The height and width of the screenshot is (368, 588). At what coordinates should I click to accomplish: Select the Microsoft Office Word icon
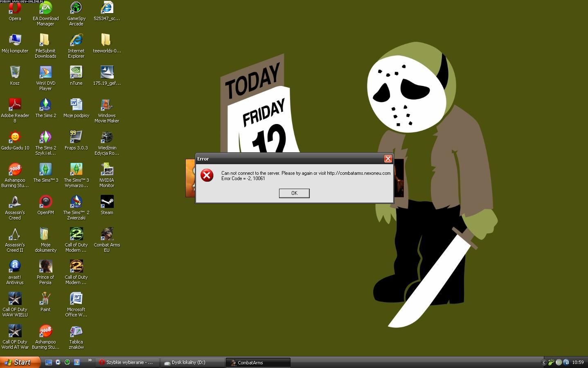(76, 305)
